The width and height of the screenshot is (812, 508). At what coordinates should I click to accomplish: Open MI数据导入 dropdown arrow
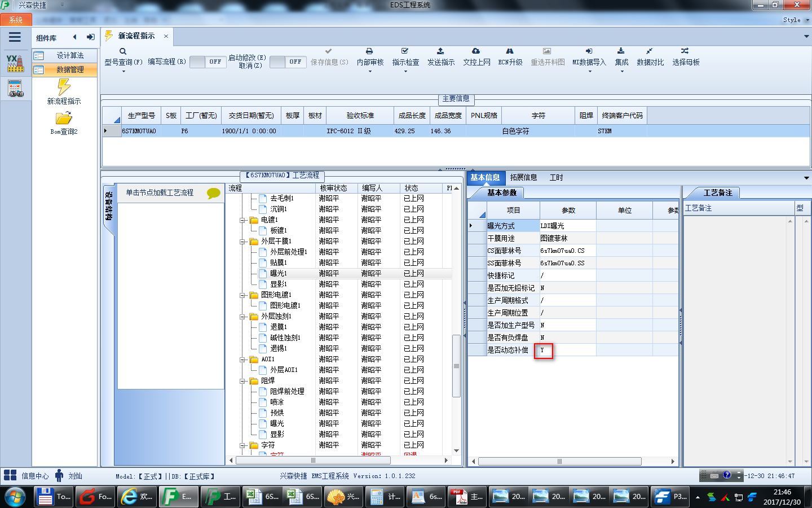click(589, 72)
